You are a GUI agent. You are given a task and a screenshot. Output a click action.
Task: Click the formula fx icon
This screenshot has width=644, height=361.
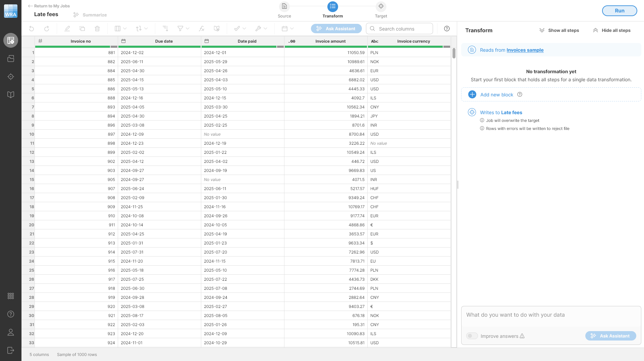point(202,29)
